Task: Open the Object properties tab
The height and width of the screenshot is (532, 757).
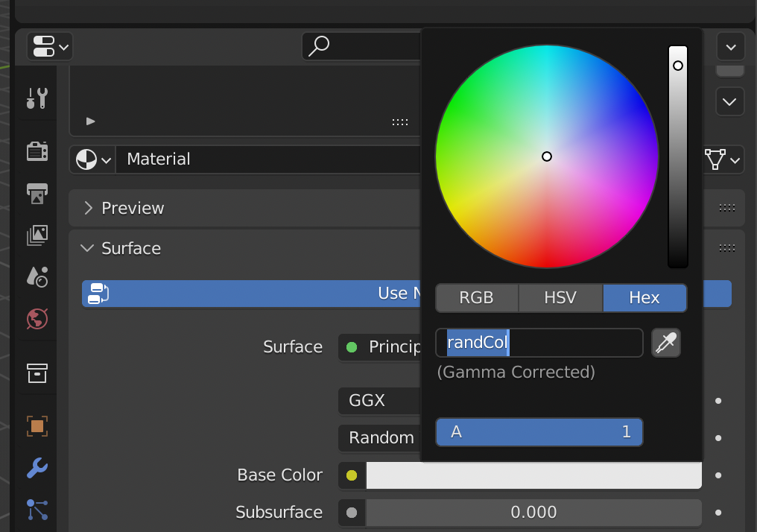Action: click(x=37, y=426)
